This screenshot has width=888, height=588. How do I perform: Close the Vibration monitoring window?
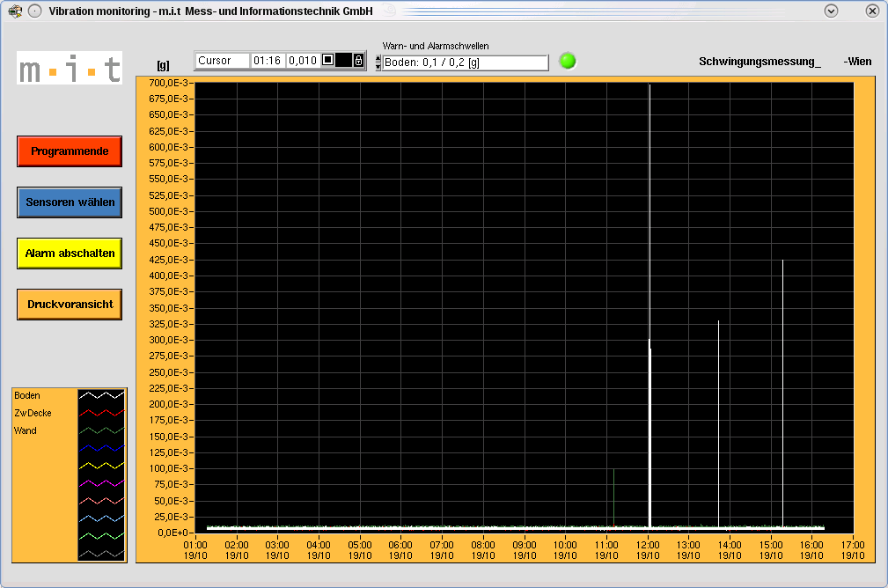coord(872,11)
